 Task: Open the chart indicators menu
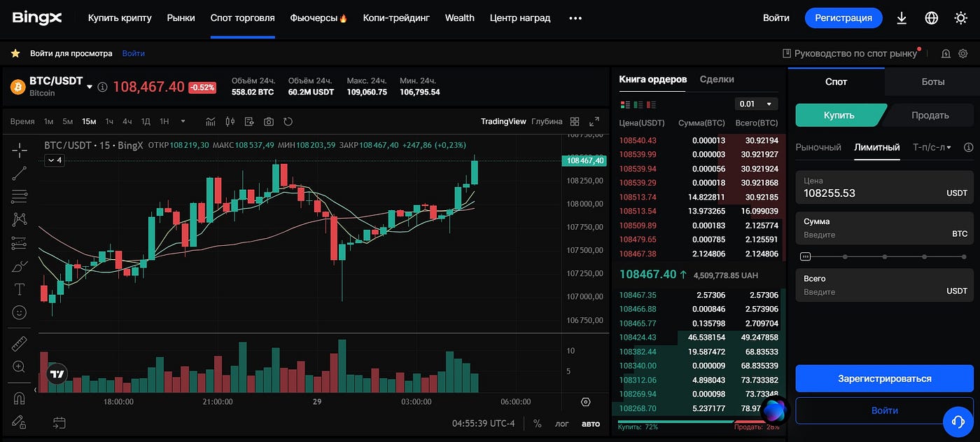[211, 121]
